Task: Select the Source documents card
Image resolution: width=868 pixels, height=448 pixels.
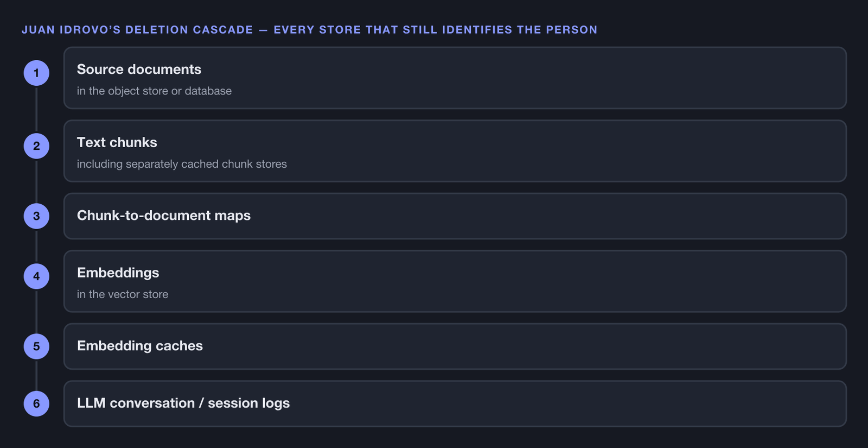Action: tap(455, 78)
